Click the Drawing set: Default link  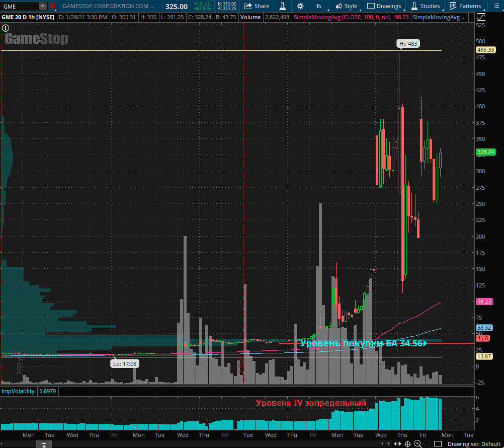coord(473,443)
